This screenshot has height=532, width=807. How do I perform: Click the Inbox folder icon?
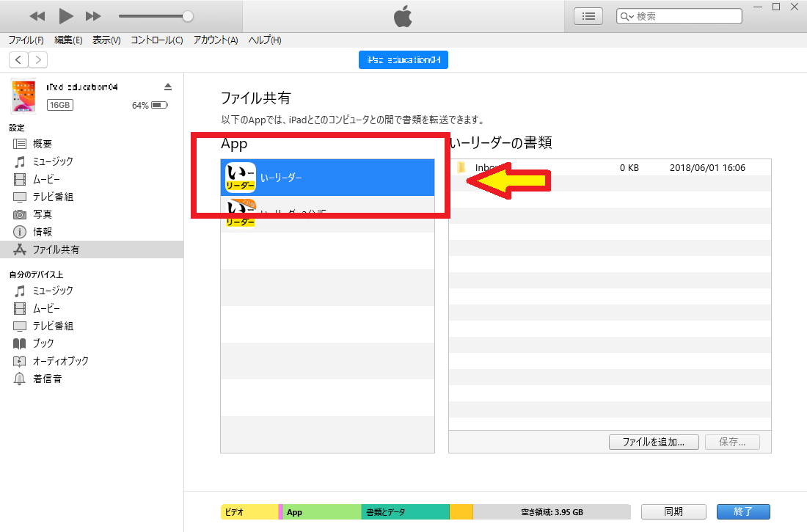tap(461, 167)
